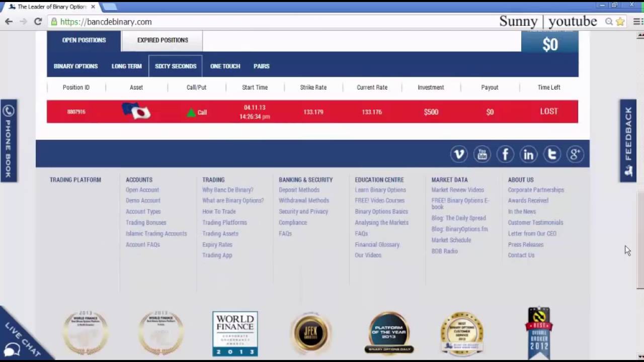Image resolution: width=644 pixels, height=362 pixels.
Task: Open the FREE! Video Courses link
Action: click(380, 200)
